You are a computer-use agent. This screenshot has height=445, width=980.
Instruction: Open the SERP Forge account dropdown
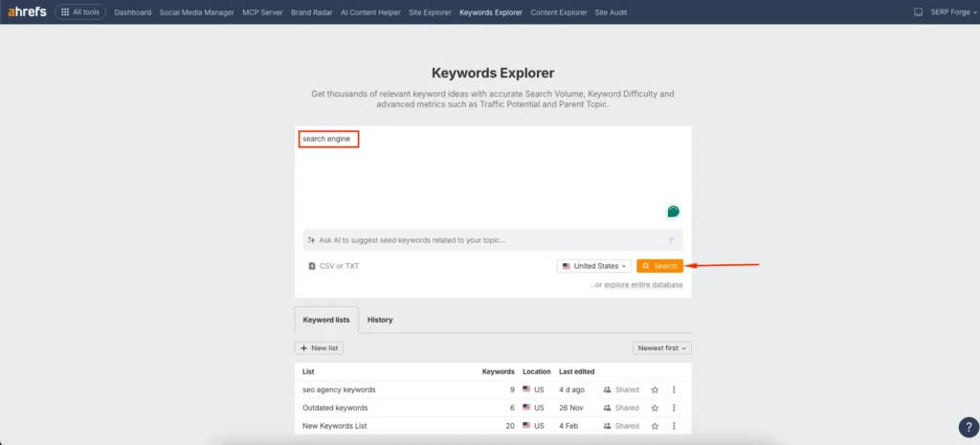[x=952, y=12]
